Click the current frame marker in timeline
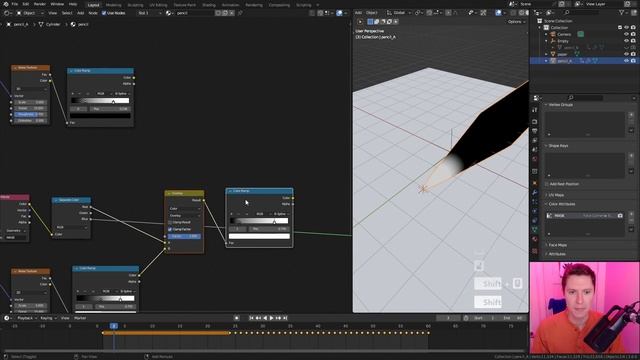 114,326
